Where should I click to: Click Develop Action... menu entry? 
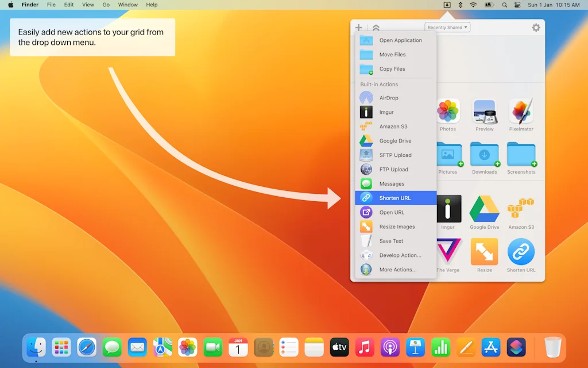point(400,255)
